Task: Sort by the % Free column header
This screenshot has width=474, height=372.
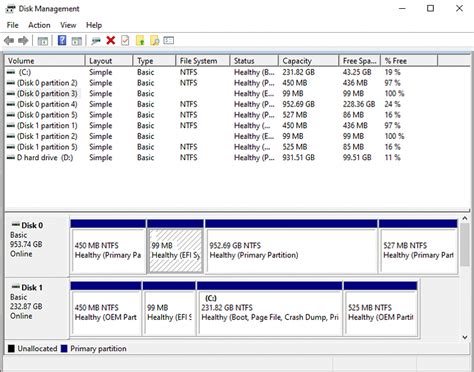Action: tap(409, 61)
